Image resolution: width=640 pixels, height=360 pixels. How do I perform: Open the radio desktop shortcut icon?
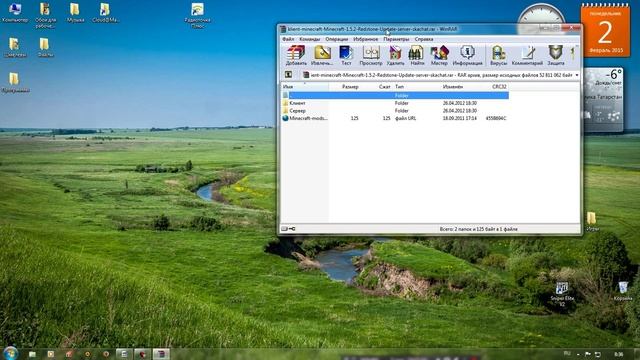[x=198, y=16]
